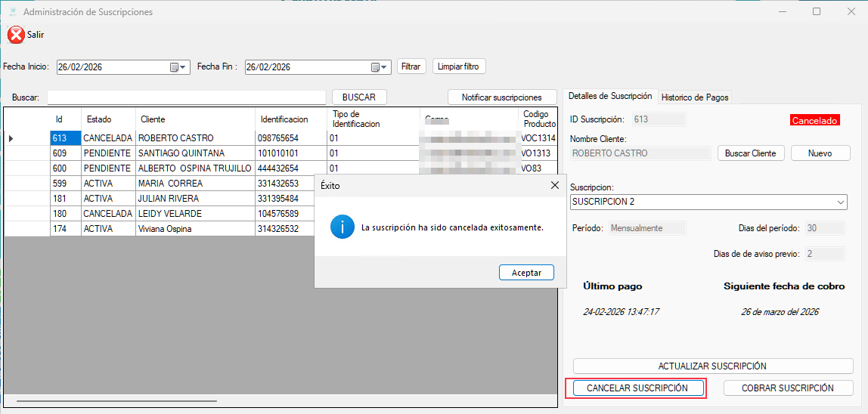Expand the Fecha Inicio date dropdown arrow
The height and width of the screenshot is (414, 868).
pyautogui.click(x=183, y=67)
